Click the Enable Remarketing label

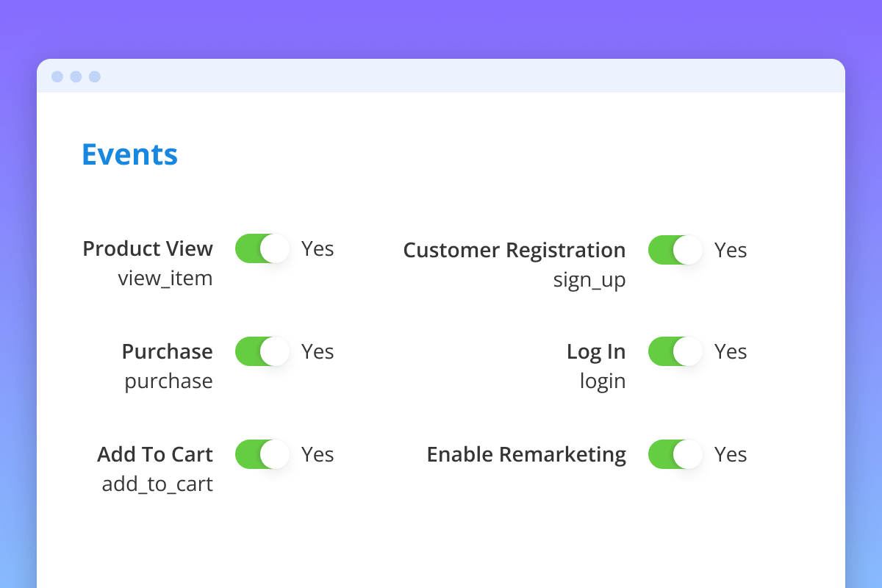click(526, 454)
